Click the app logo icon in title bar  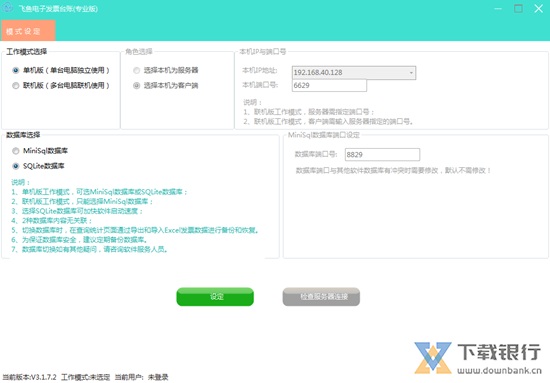tap(8, 8)
